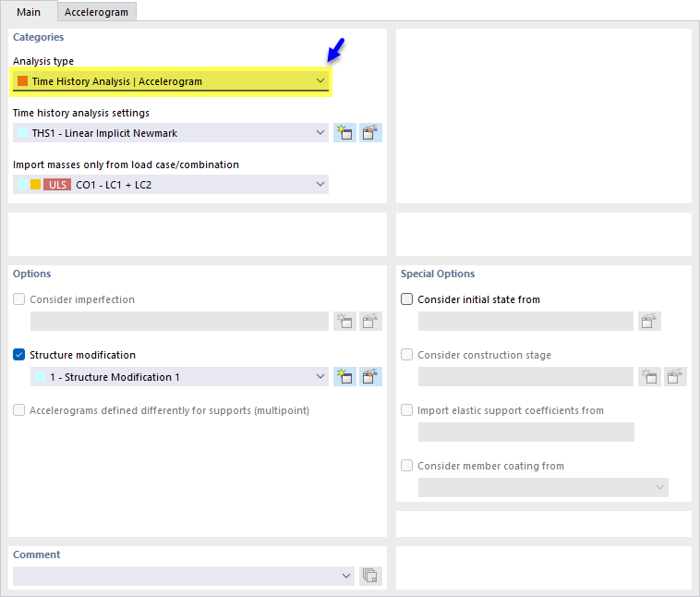Toggle Import elastic support coefficients from
The height and width of the screenshot is (597, 700).
pyautogui.click(x=406, y=410)
